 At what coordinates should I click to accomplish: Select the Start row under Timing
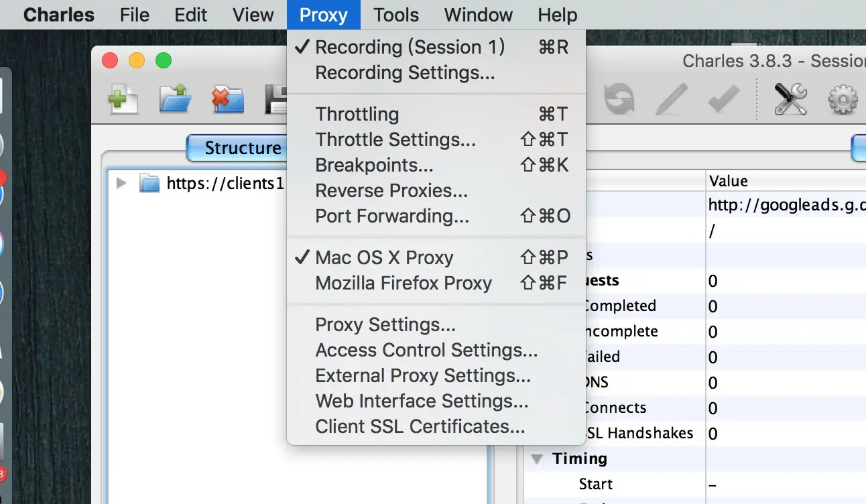click(x=695, y=484)
